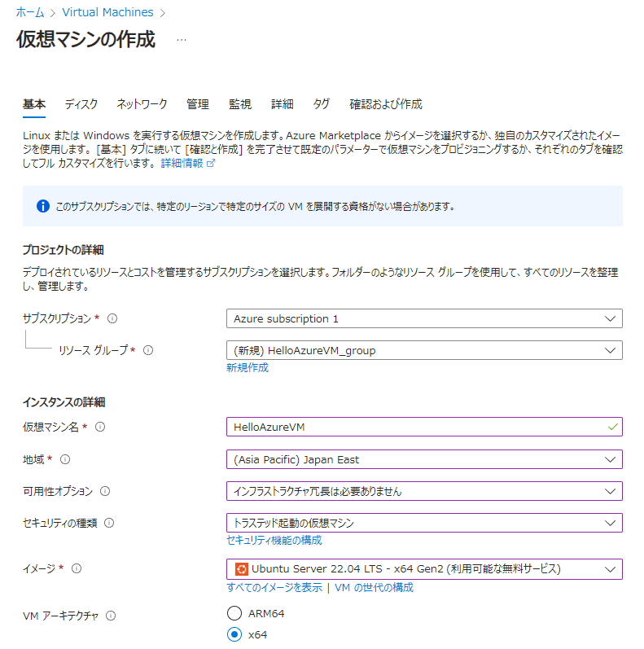
Task: Click the info icon beside 可用性オプション
Action: click(105, 491)
